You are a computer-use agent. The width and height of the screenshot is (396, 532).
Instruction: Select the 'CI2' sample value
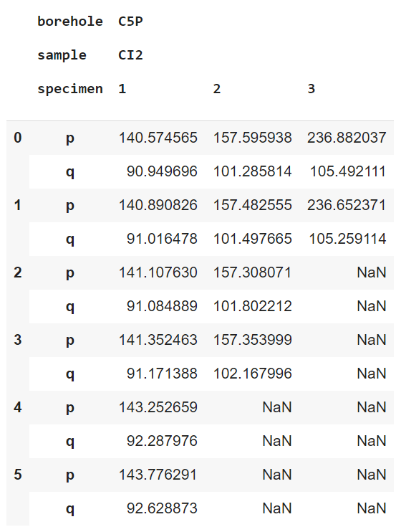[x=130, y=55]
